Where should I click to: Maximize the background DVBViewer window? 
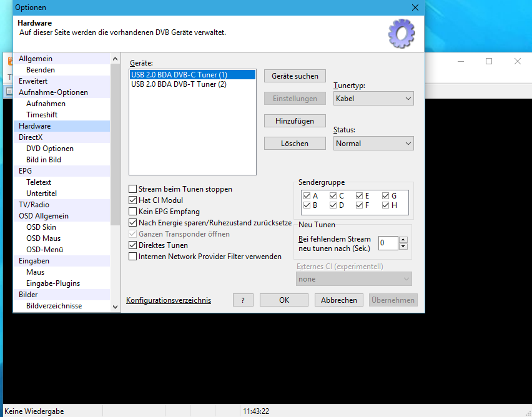click(x=489, y=61)
